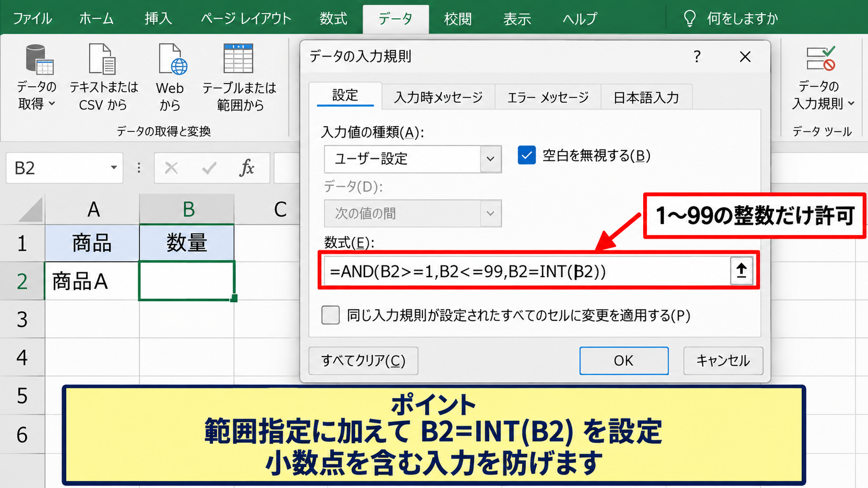
Task: Click the dialog help question mark
Action: click(x=697, y=56)
